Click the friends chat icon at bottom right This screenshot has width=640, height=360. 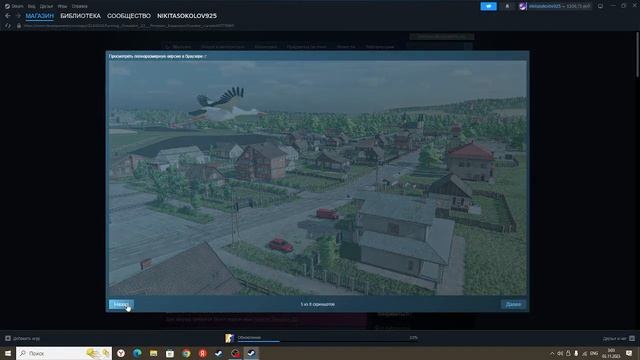pos(632,338)
